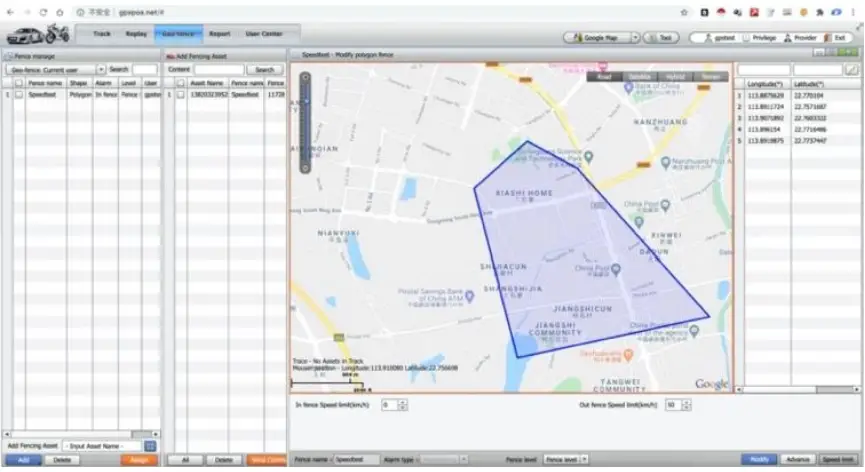Click the Fence manage panel icon
Screen dimensions: 865x472
[8, 56]
